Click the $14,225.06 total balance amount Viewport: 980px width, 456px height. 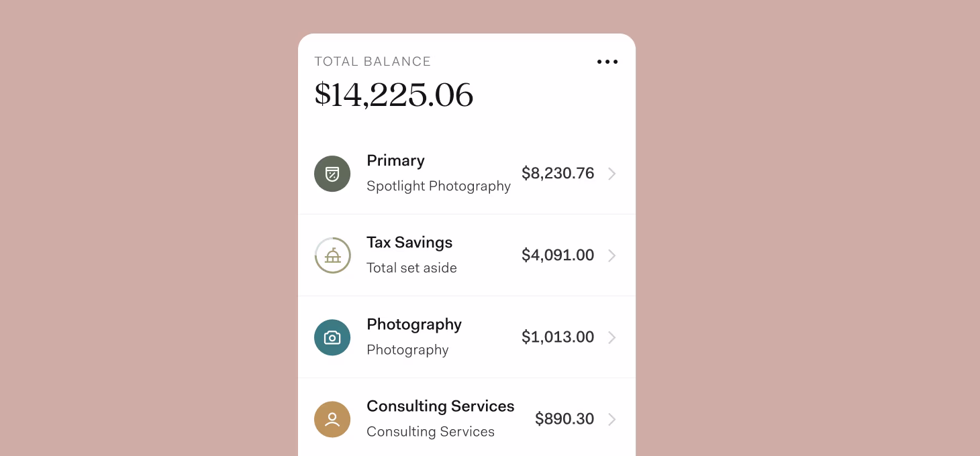tap(394, 95)
